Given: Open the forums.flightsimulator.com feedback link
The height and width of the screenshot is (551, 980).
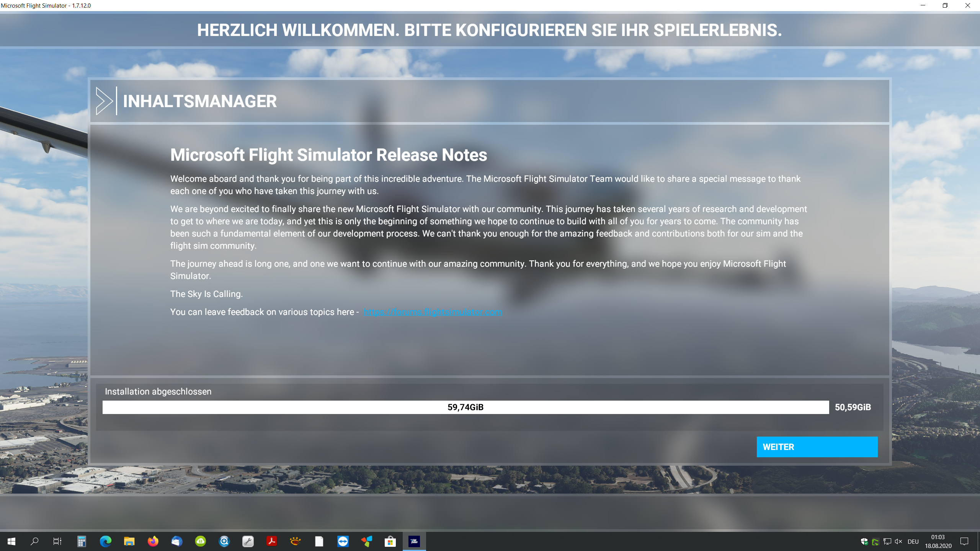Looking at the screenshot, I should click(x=433, y=312).
